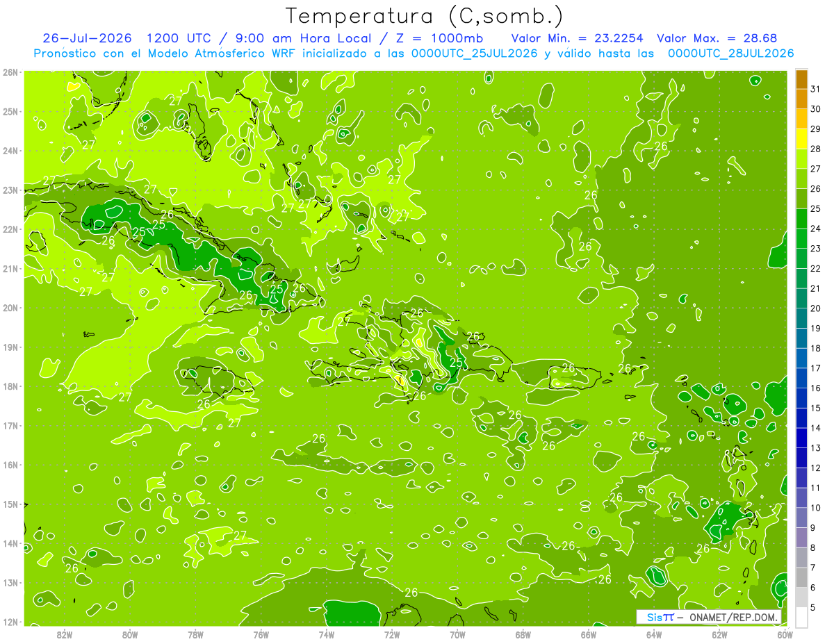Click the '26N' latitude axis label
834x644 pixels.
point(10,72)
